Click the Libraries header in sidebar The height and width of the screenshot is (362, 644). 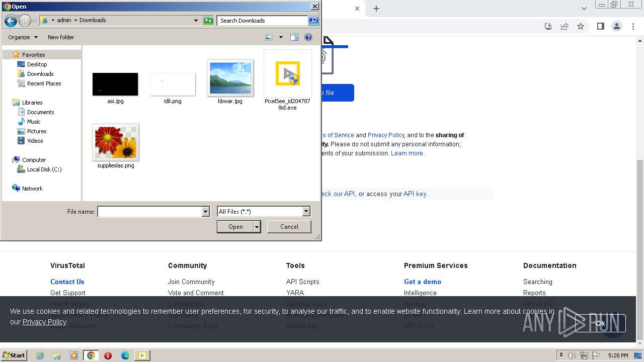[32, 103]
